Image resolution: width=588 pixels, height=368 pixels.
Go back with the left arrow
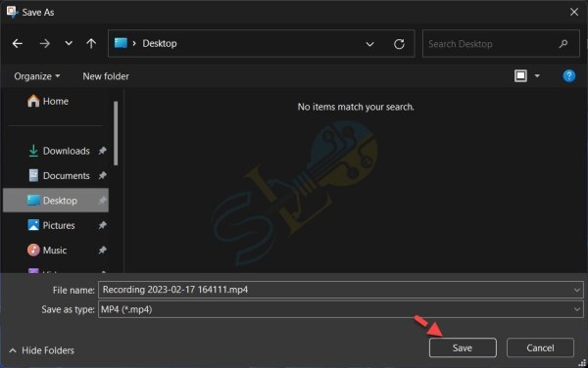[x=18, y=44]
